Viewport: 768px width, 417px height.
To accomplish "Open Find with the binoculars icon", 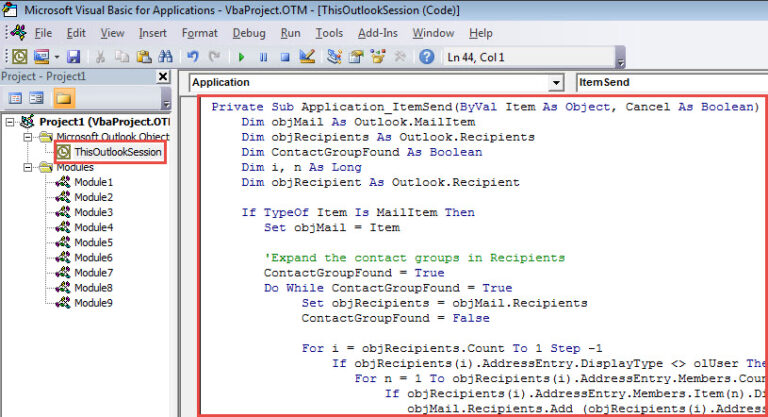I will coord(165,57).
